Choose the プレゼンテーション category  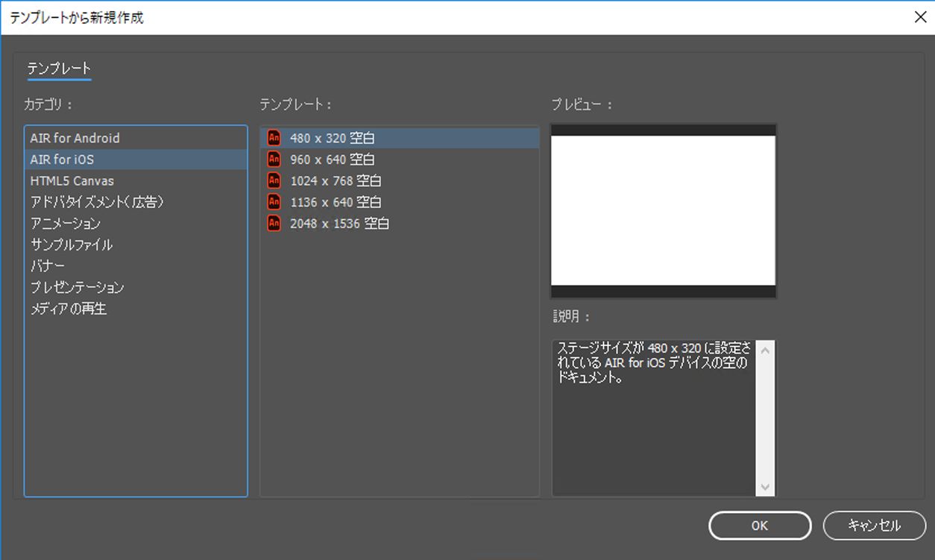tap(78, 287)
